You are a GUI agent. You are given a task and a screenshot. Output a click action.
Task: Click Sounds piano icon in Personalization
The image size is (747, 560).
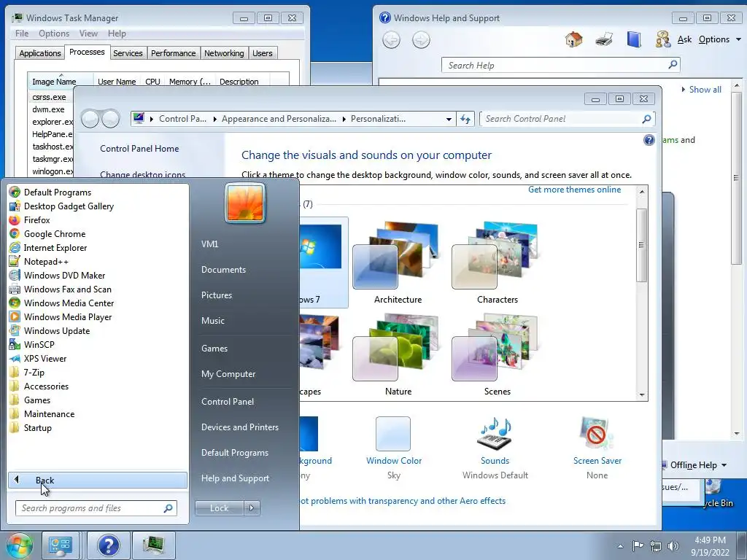(495, 433)
